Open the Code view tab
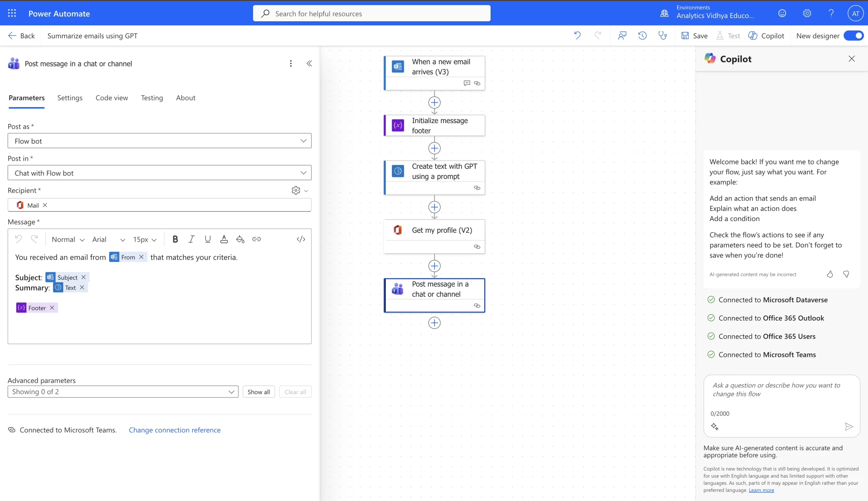 click(112, 98)
